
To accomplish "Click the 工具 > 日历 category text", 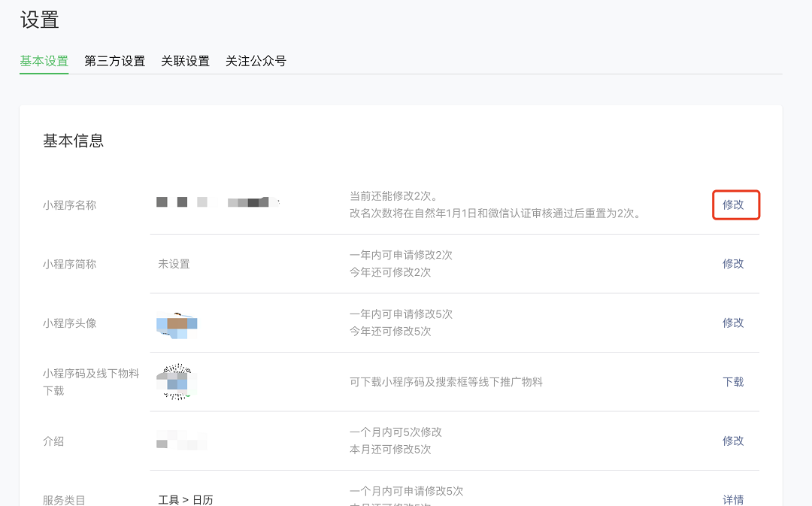I will click(186, 499).
